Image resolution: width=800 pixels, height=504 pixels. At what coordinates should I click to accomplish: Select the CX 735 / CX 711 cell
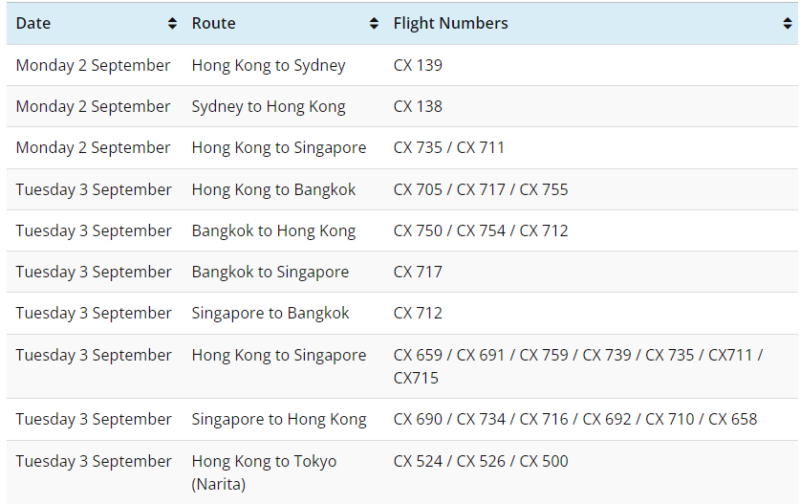pos(449,147)
